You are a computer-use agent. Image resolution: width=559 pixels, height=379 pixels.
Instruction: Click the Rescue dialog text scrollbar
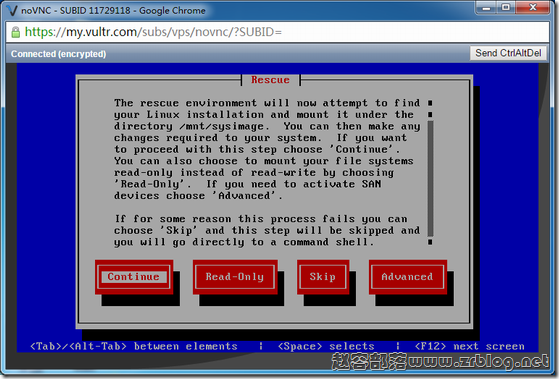click(x=430, y=173)
